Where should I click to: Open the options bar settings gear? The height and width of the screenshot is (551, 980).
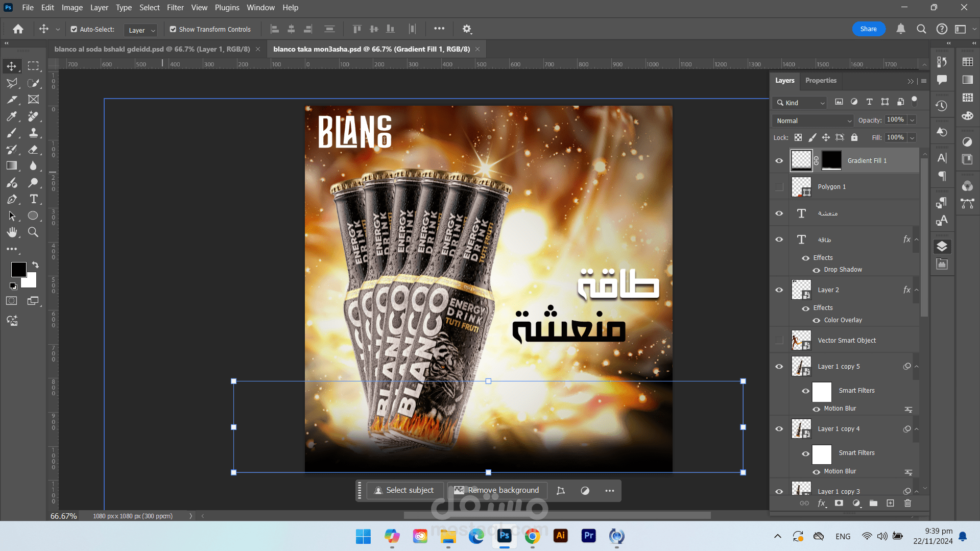467,29
